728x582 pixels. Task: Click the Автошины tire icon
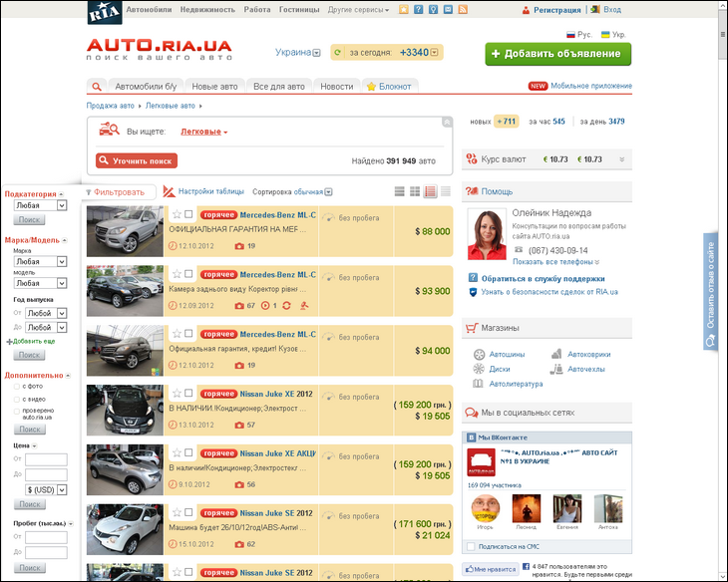[479, 355]
